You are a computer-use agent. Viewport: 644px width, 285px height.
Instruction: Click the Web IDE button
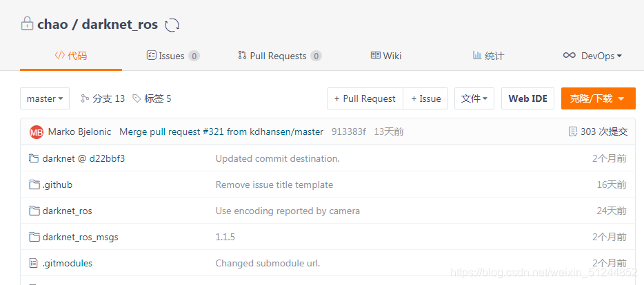(x=527, y=98)
